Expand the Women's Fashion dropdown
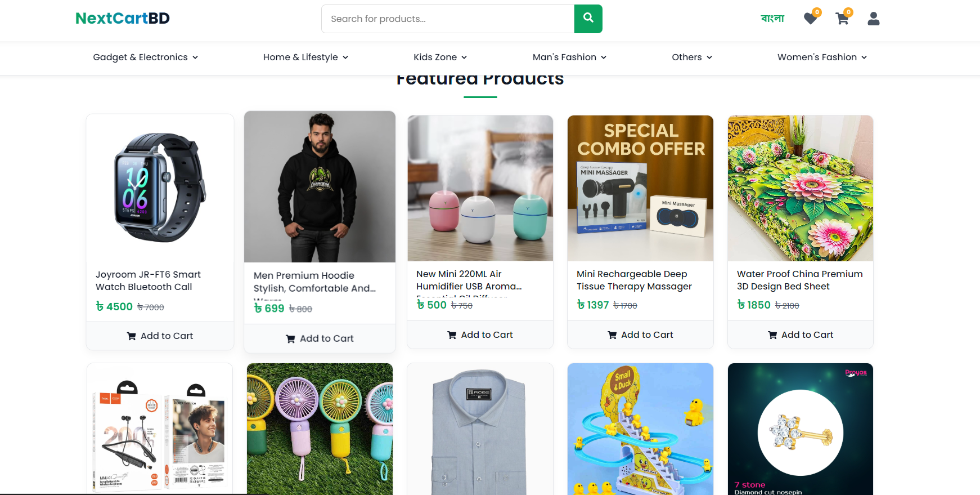980x495 pixels. tap(821, 57)
